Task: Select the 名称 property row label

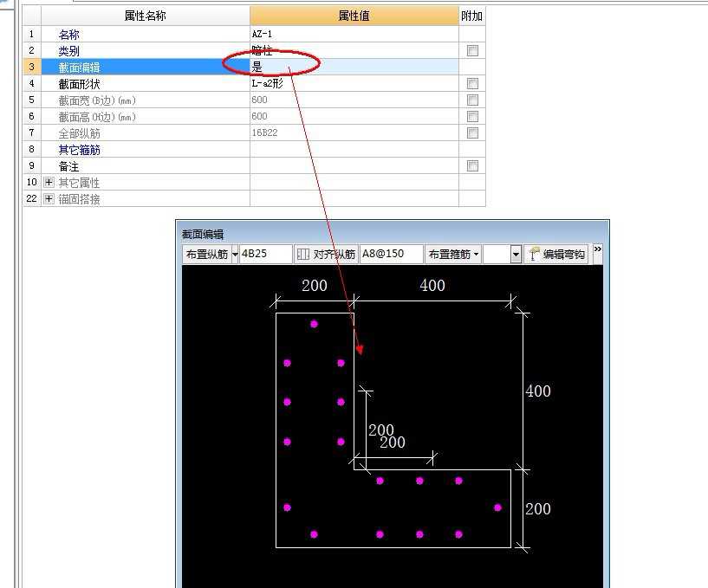Action: (x=68, y=35)
